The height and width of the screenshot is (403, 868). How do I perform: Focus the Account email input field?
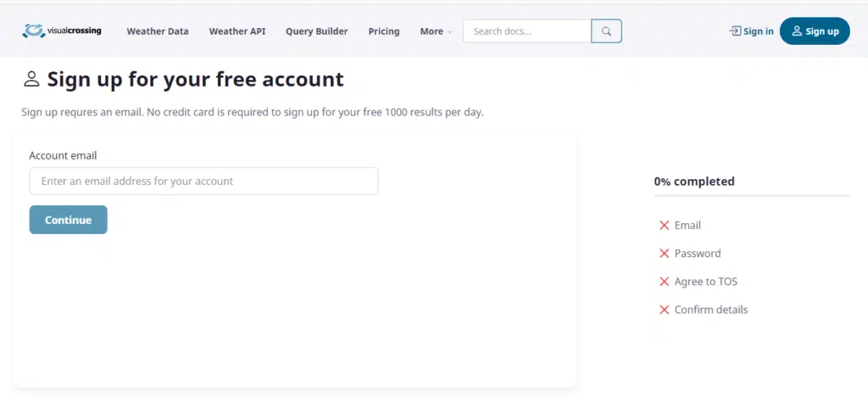pos(203,182)
